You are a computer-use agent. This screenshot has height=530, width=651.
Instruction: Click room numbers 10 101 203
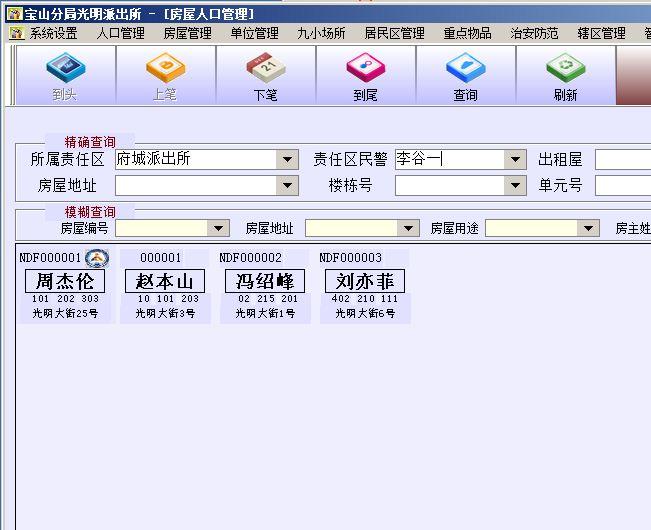tap(168, 298)
